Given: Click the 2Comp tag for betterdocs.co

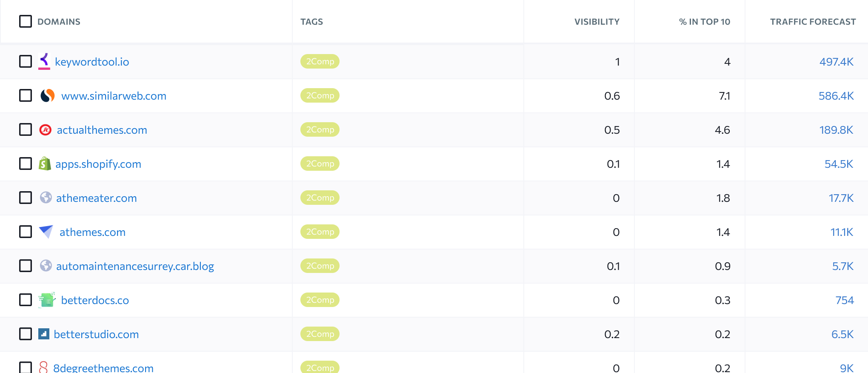Looking at the screenshot, I should [x=320, y=300].
